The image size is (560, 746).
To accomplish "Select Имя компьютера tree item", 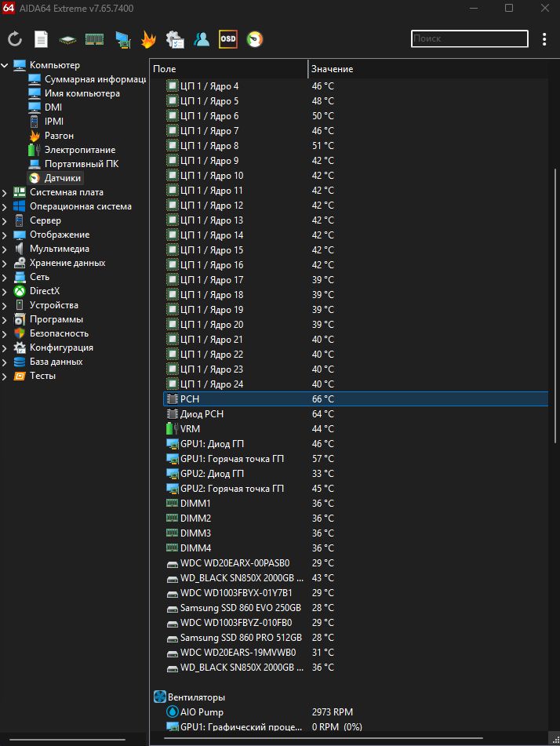I will 75,93.
